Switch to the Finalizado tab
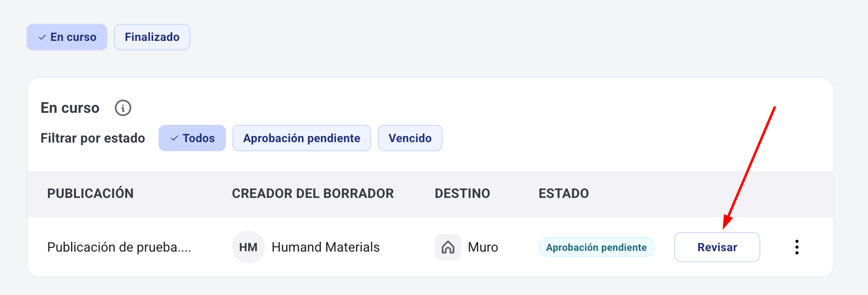 pos(152,37)
